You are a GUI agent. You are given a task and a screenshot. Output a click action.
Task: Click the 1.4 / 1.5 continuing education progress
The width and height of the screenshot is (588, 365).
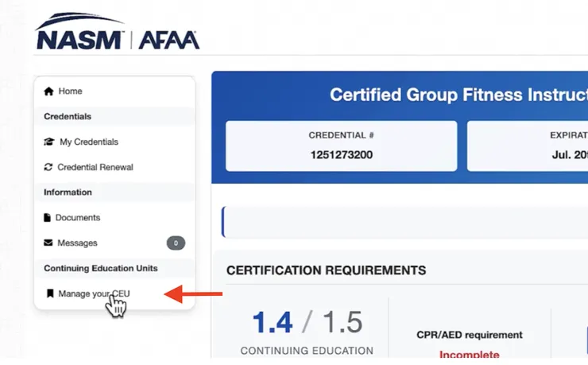(307, 322)
